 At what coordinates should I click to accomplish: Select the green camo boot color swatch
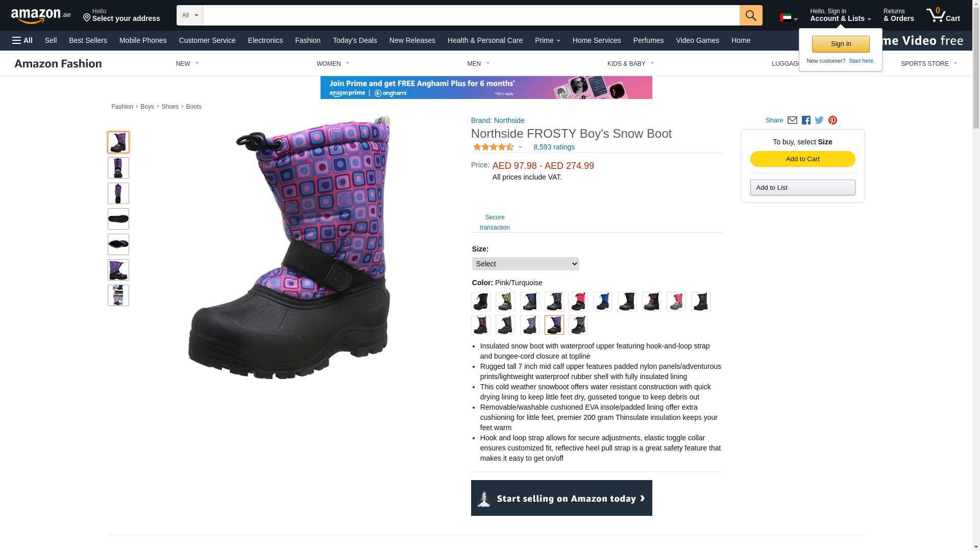[x=505, y=302]
